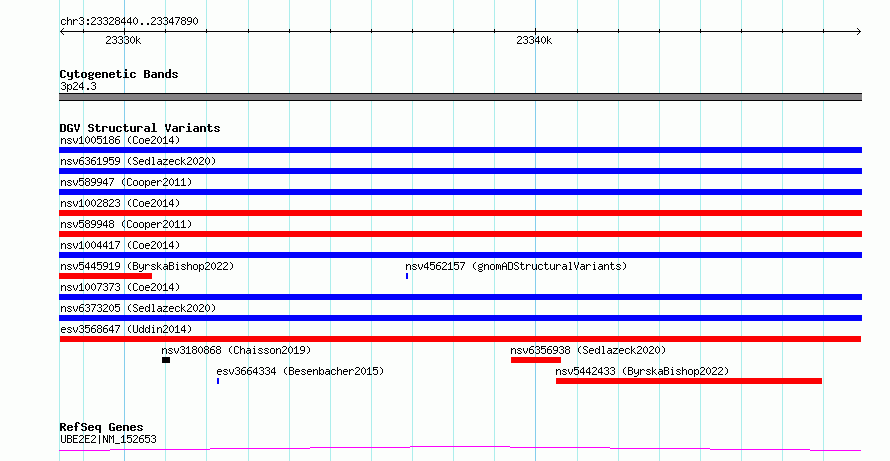Image resolution: width=890 pixels, height=461 pixels.
Task: Click the 23330k ruler position label
Action: click(123, 40)
